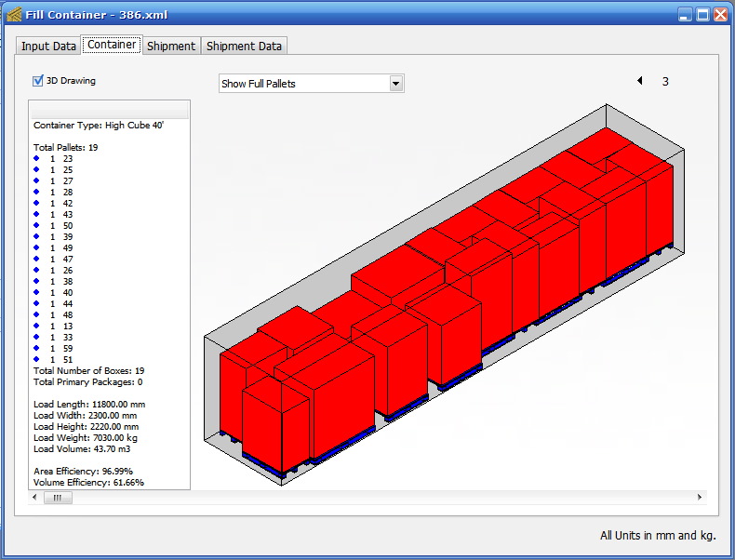Screen dimensions: 735x560
Task: Click 'Load Volume: 43.70 m3' text
Action: [x=82, y=449]
